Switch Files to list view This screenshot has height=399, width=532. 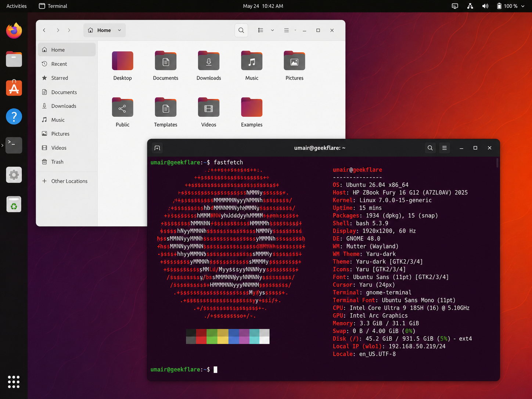(x=260, y=30)
